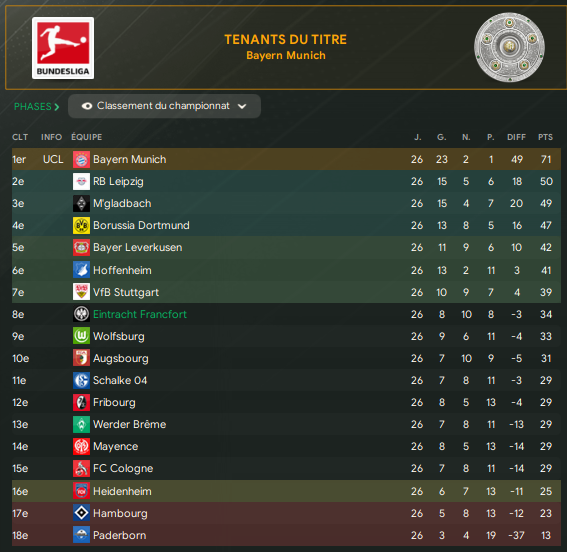Click the Hambourg diamond crest
Viewport: 567px width, 552px height.
coord(81,513)
